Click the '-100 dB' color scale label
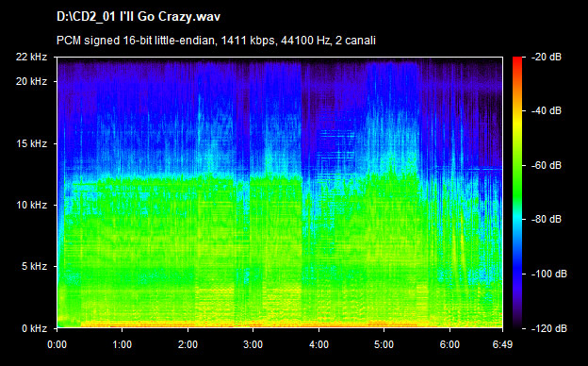 pos(549,274)
